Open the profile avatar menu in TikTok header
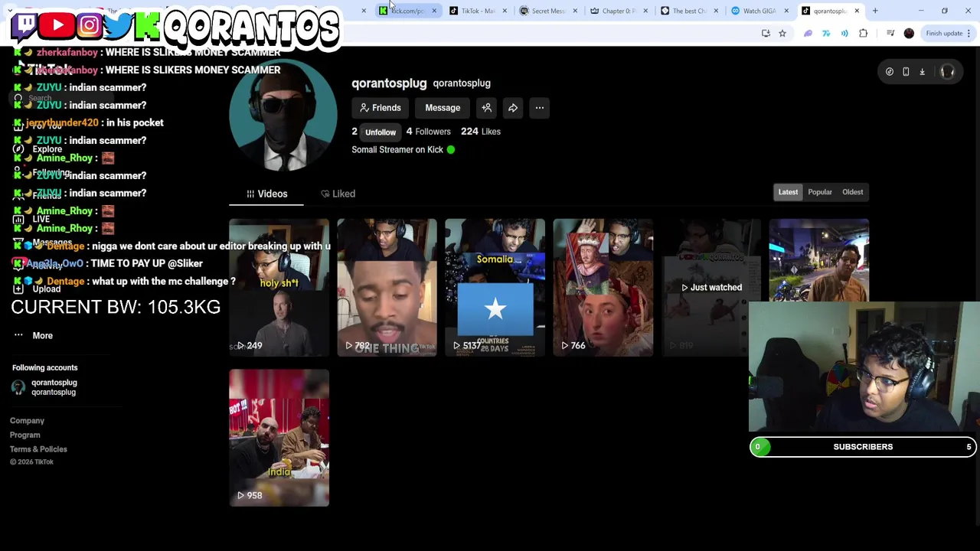The image size is (980, 551). coord(947,72)
